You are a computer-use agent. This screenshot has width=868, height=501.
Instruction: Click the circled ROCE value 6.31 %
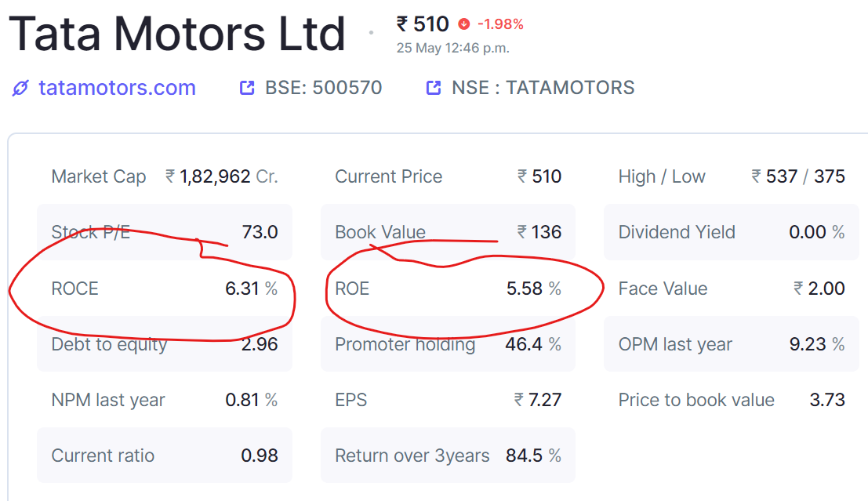click(x=251, y=289)
